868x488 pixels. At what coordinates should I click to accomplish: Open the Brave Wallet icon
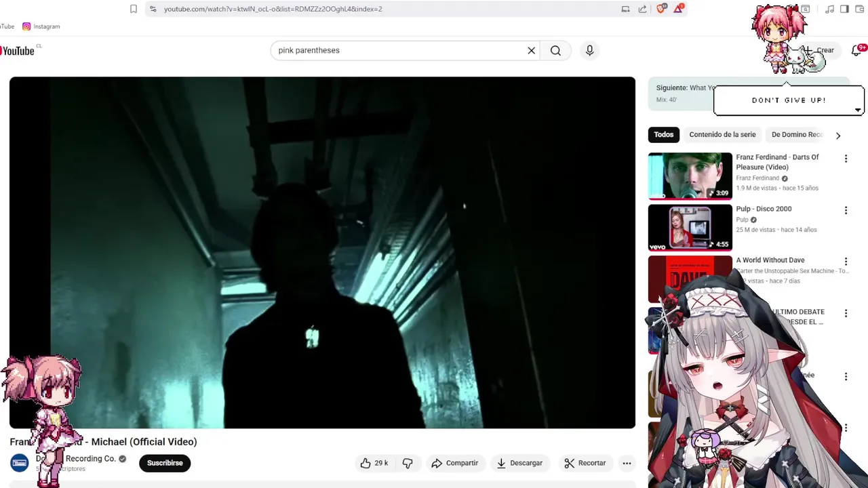tap(859, 9)
